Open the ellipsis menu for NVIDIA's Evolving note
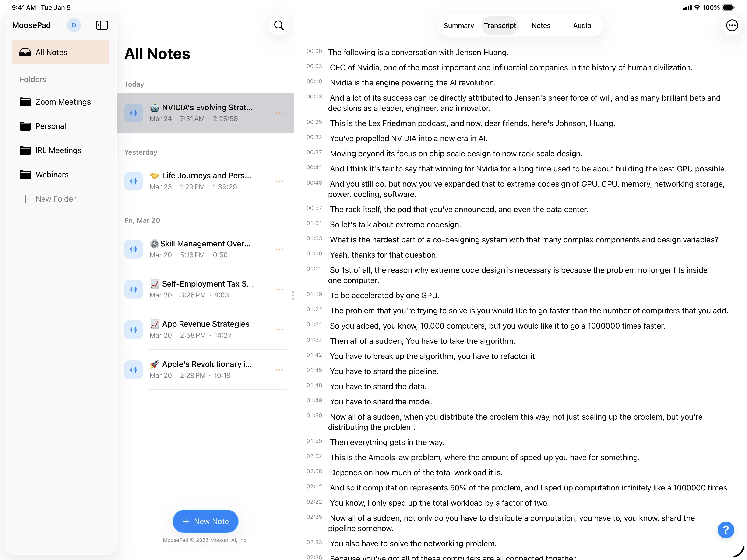The width and height of the screenshot is (747, 560). tap(279, 113)
